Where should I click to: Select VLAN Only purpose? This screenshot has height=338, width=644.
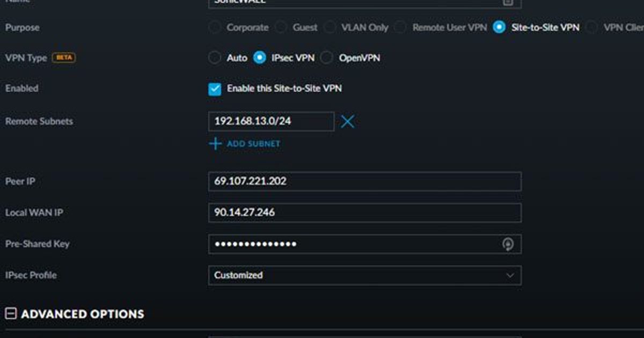[x=330, y=27]
